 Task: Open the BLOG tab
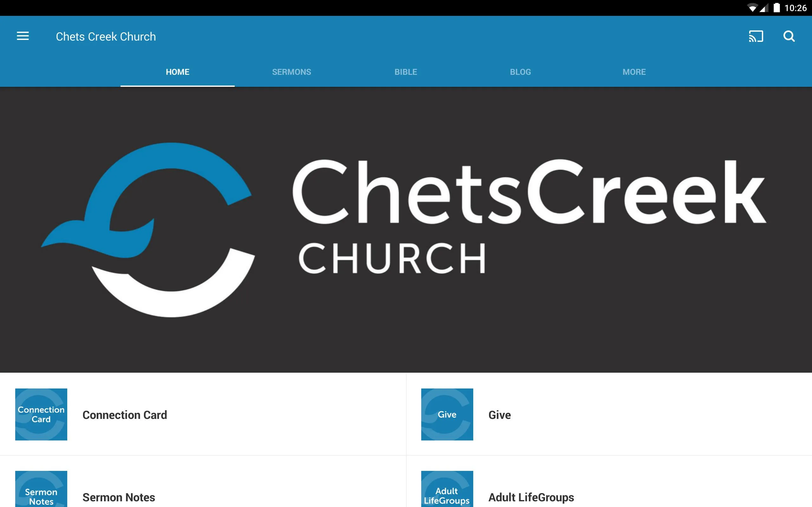point(520,72)
